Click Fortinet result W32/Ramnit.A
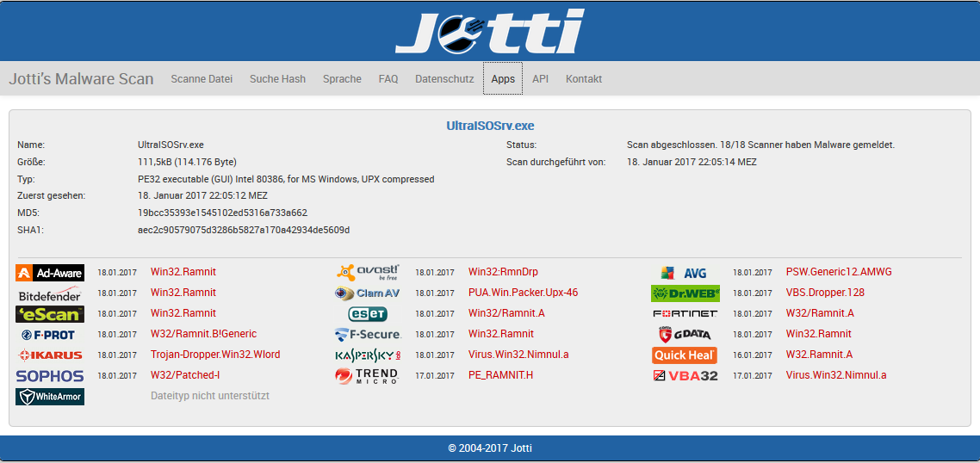Screen dimensions: 980x463 (x=820, y=313)
